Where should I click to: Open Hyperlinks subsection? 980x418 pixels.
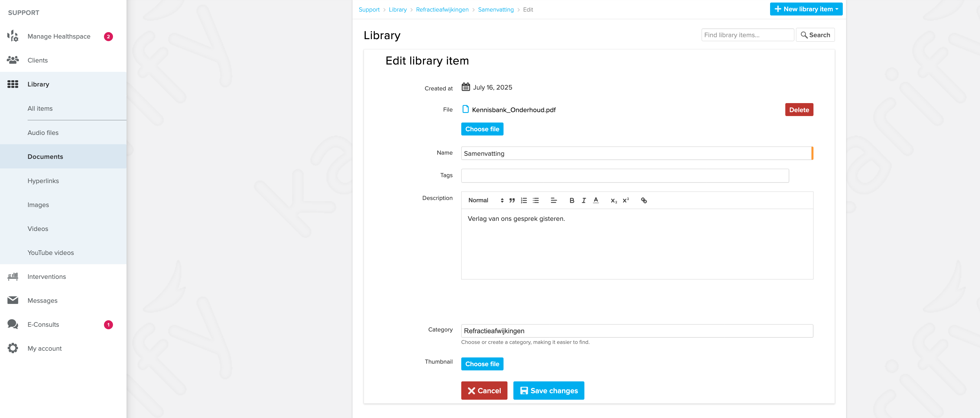pos(43,181)
